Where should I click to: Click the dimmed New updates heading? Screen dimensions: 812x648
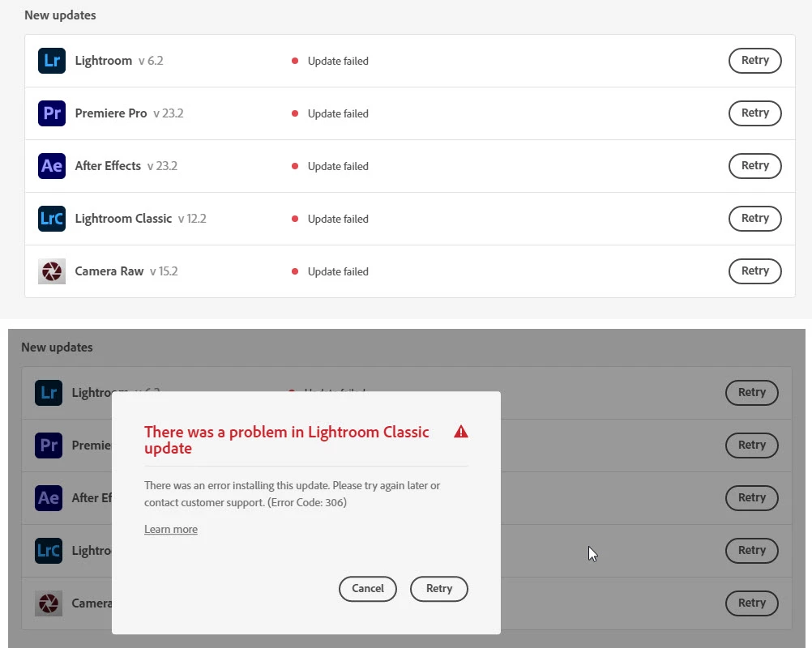pos(57,347)
